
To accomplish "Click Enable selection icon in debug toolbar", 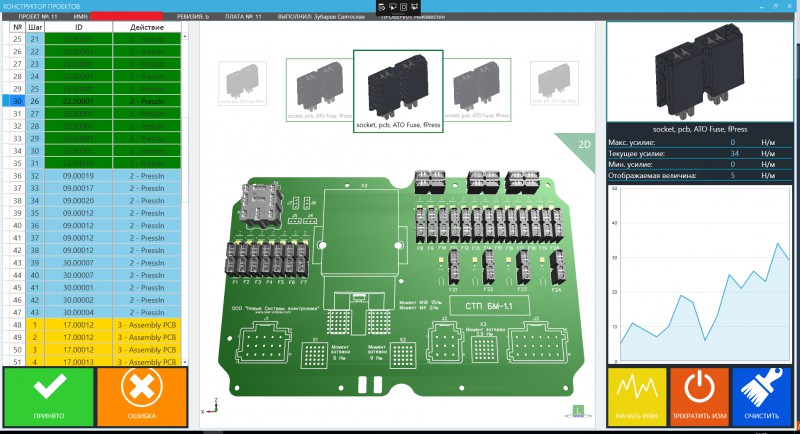I will tap(393, 7).
